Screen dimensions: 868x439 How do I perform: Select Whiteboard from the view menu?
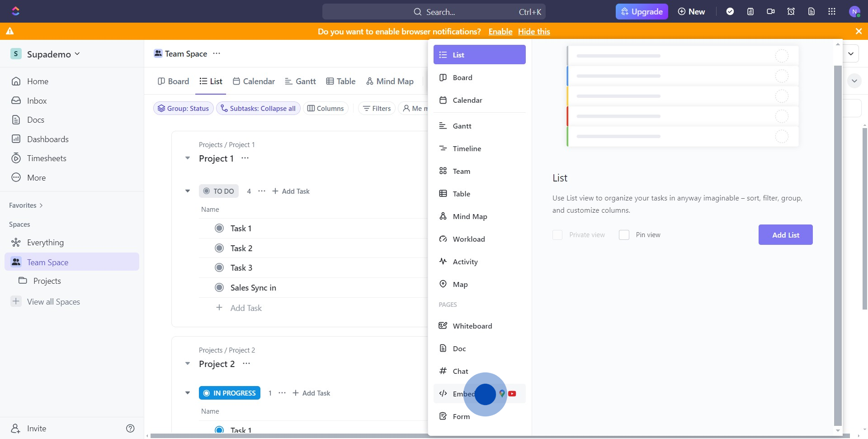point(472,326)
